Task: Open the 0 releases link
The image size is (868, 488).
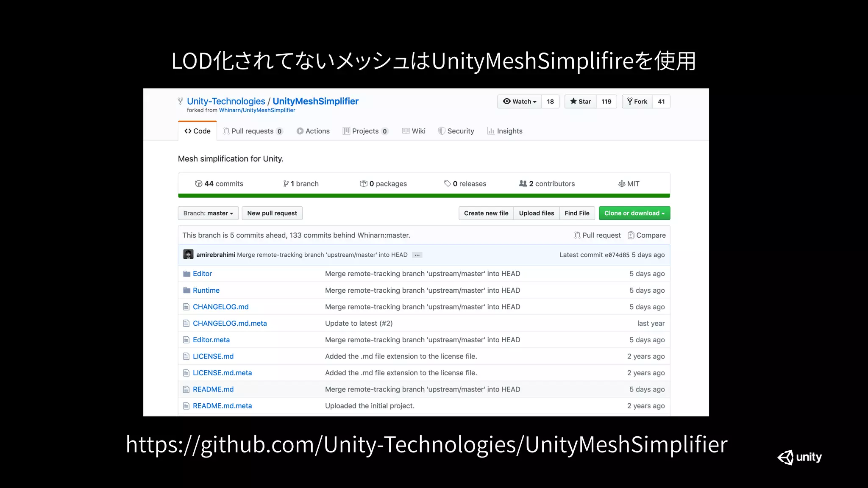Action: tap(465, 183)
